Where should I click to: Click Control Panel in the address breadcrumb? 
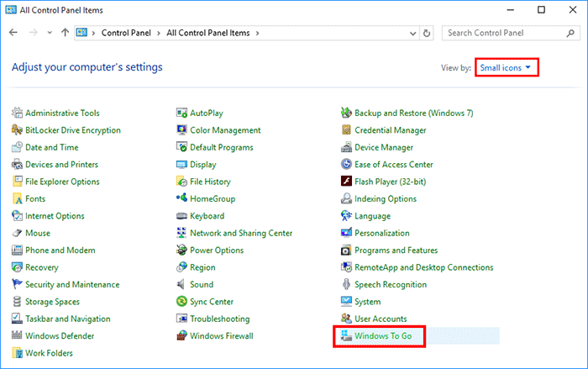[x=126, y=33]
